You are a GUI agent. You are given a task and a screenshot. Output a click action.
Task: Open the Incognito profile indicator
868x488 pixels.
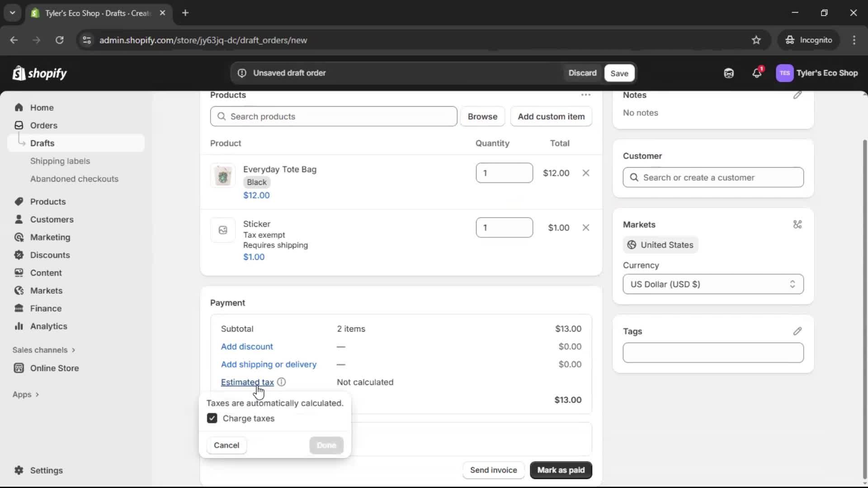point(809,40)
